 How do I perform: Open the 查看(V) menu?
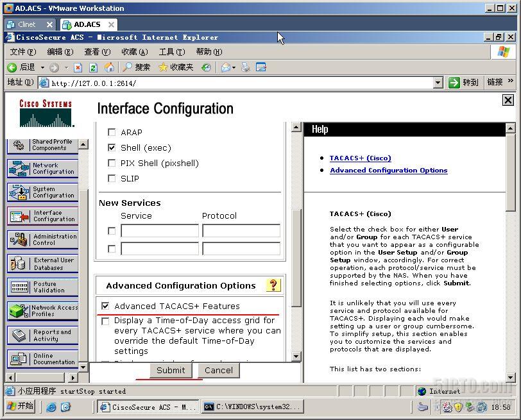[98, 52]
